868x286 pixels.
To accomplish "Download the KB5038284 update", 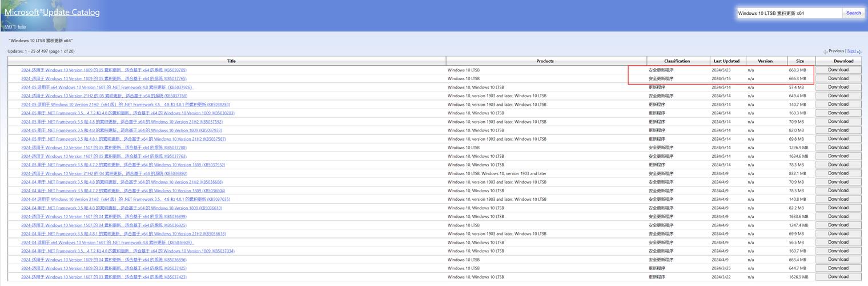I will [838, 104].
